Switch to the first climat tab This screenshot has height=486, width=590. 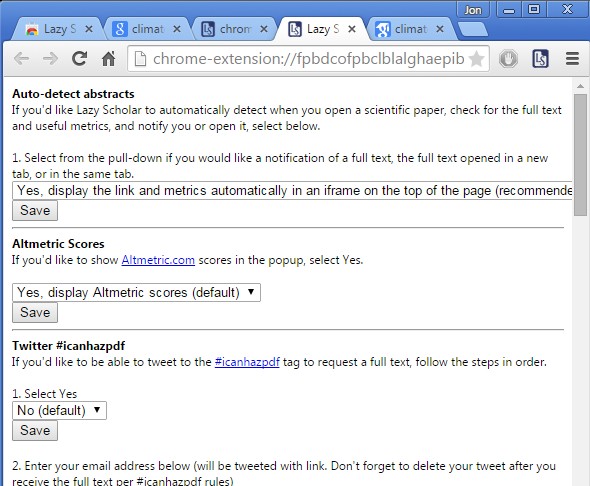(x=147, y=29)
